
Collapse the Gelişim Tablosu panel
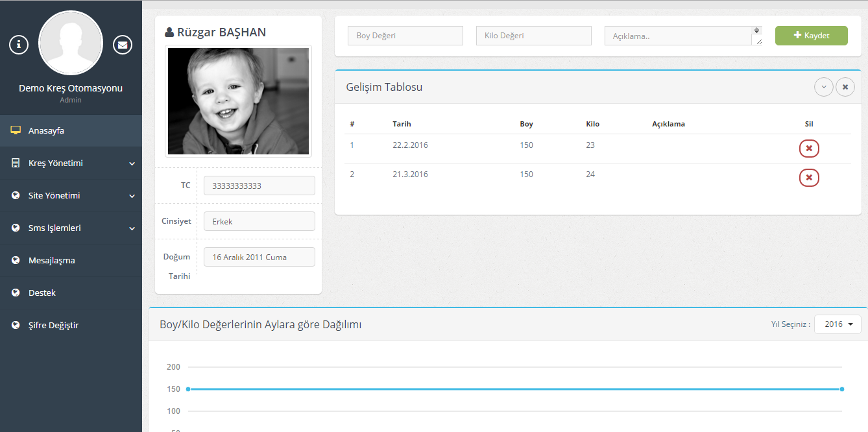click(x=823, y=87)
